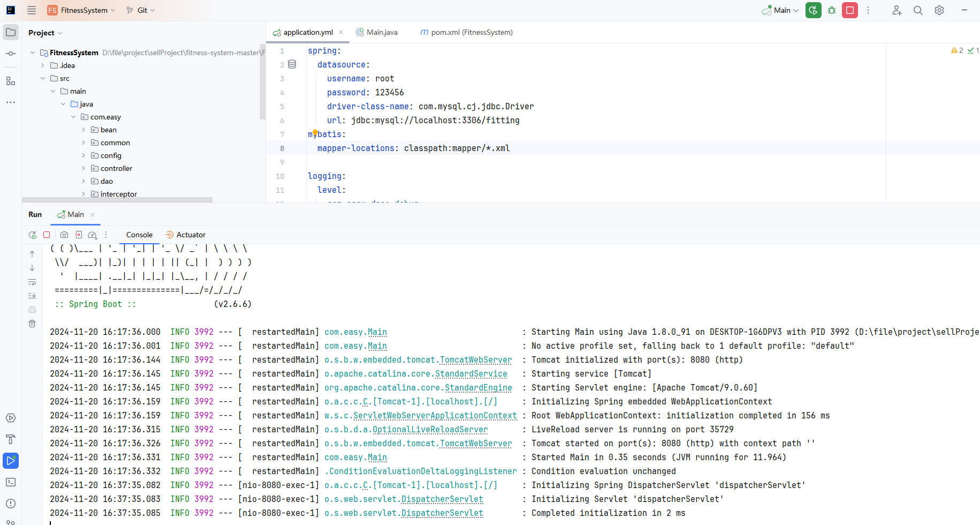Open Run panel more options dots
The width and height of the screenshot is (980, 525).
pyautogui.click(x=106, y=235)
